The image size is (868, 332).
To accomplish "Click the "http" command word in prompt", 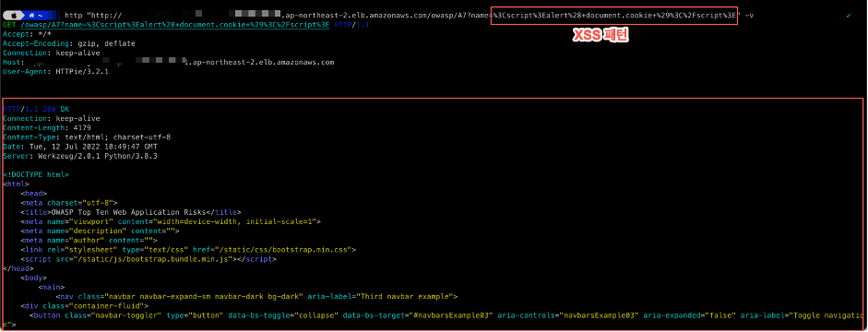I will point(73,16).
